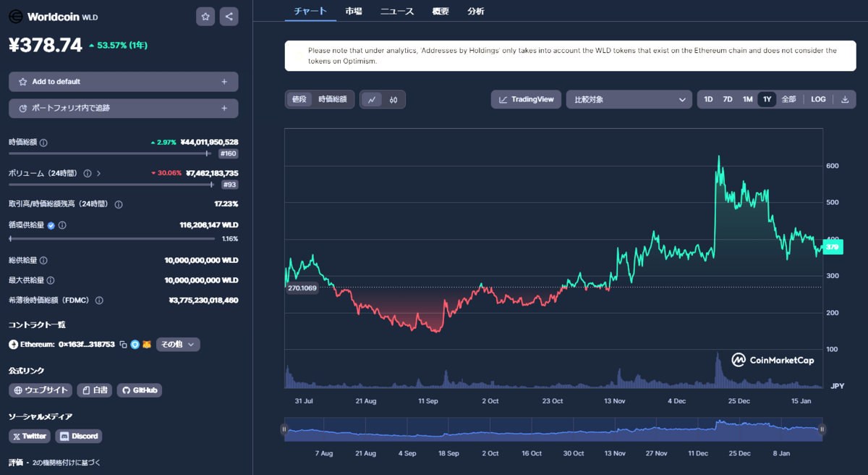
Task: Open the 白書 whitepaper link
Action: click(95, 390)
